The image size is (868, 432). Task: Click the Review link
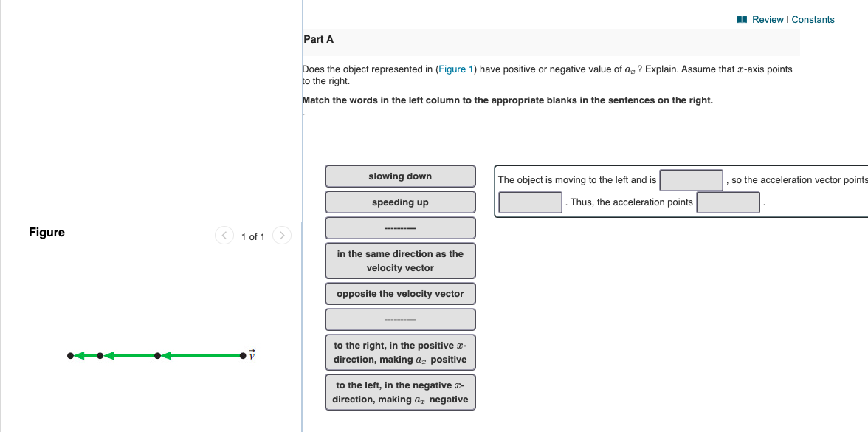768,19
